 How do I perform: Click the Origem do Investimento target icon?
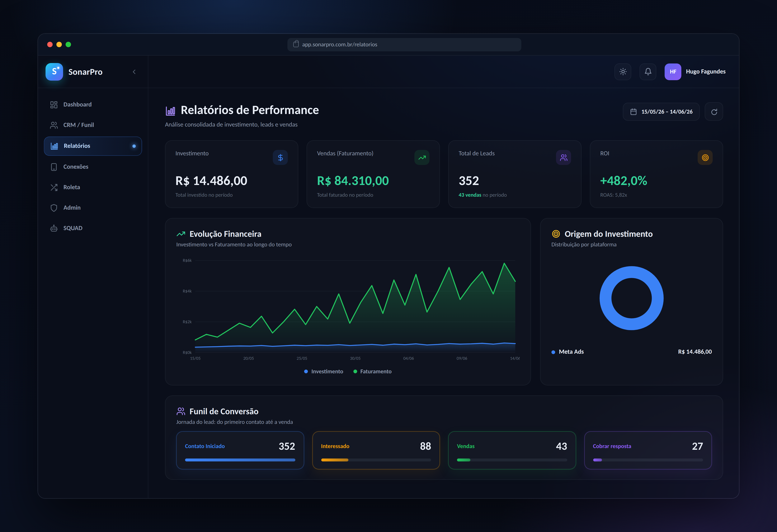pyautogui.click(x=556, y=234)
